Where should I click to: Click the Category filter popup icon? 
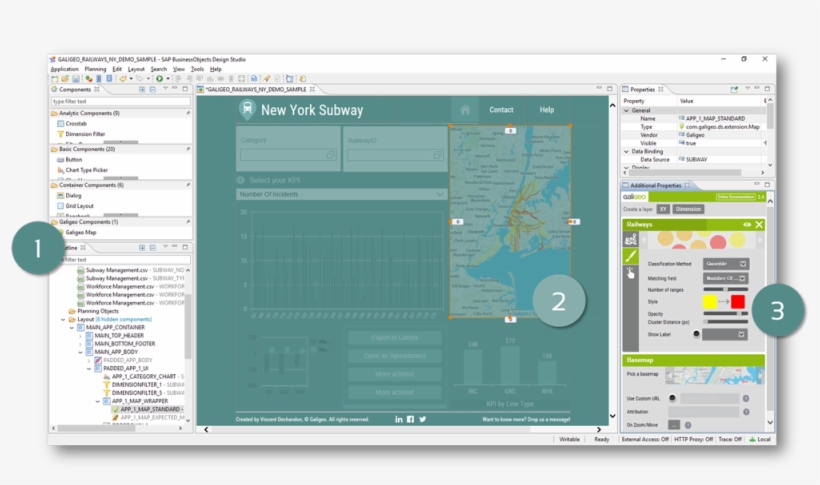click(331, 155)
